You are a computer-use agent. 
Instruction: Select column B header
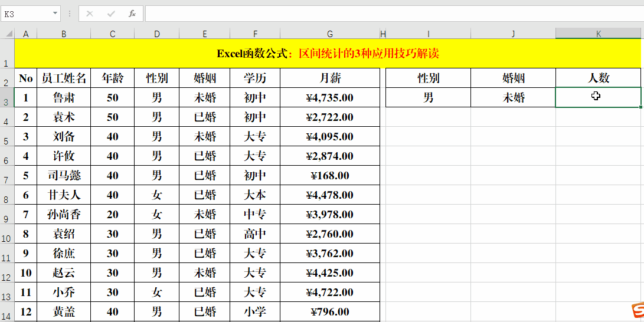tap(64, 34)
